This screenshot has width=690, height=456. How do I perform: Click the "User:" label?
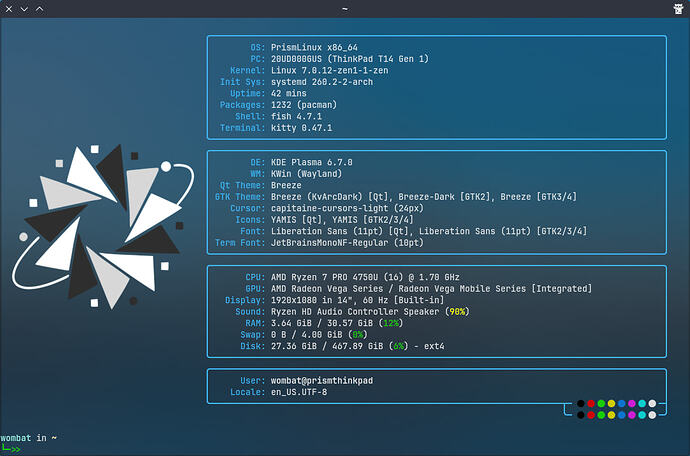tap(253, 381)
